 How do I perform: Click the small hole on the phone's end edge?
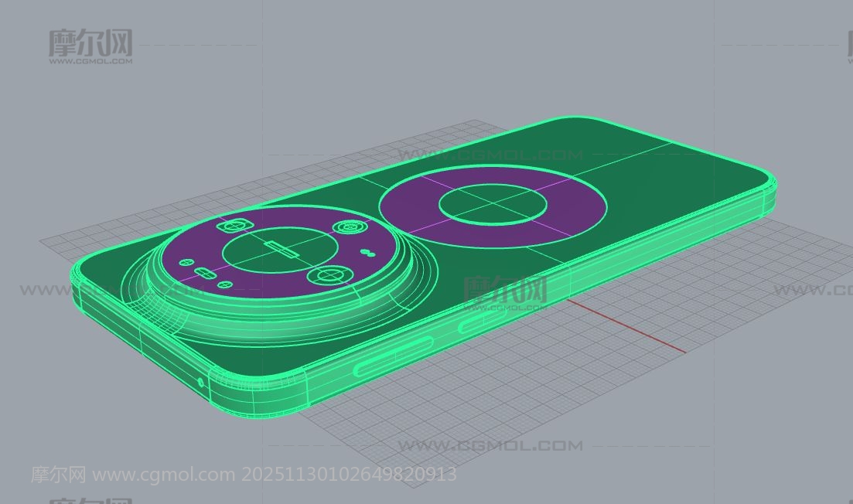(x=201, y=382)
